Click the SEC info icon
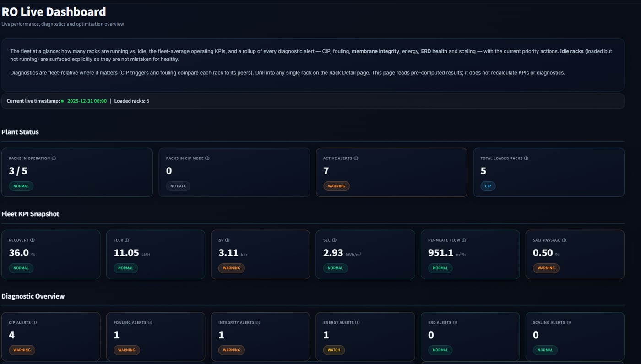The width and height of the screenshot is (641, 364). point(334,240)
